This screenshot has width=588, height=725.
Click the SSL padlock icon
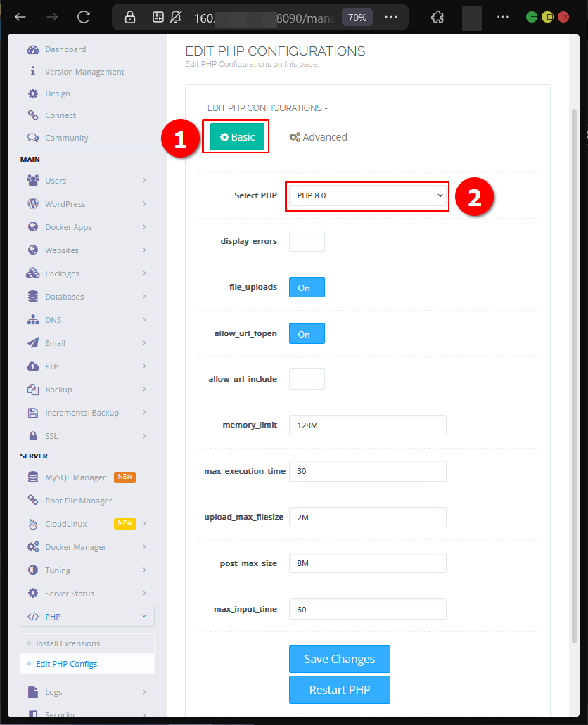point(33,435)
